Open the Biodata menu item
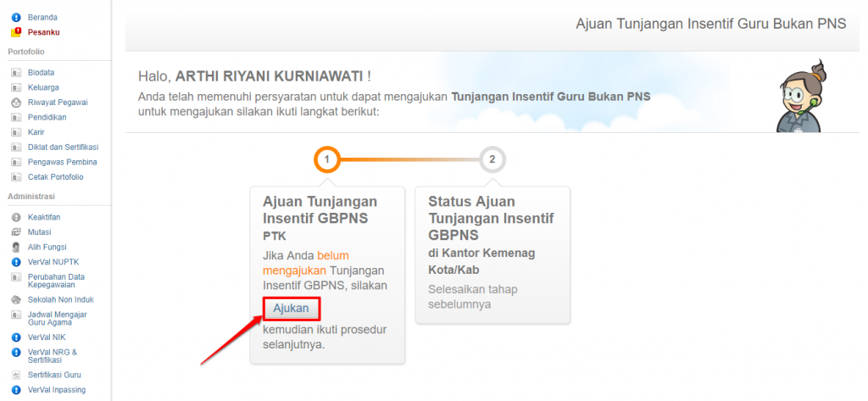 click(x=41, y=73)
